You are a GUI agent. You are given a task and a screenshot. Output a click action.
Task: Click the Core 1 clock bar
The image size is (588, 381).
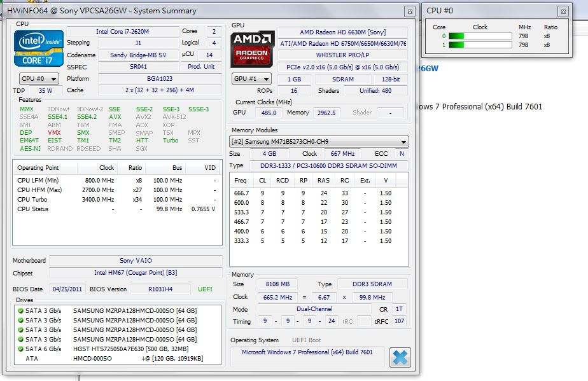[x=480, y=45]
